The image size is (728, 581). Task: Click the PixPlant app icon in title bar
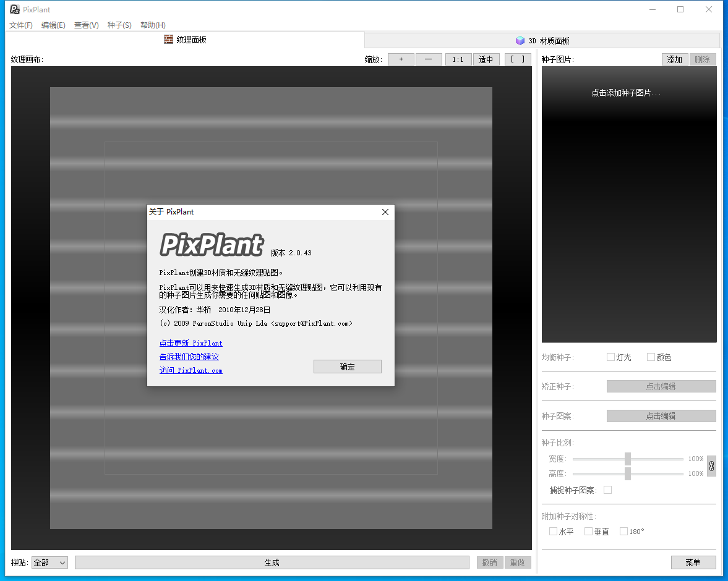(x=14, y=9)
